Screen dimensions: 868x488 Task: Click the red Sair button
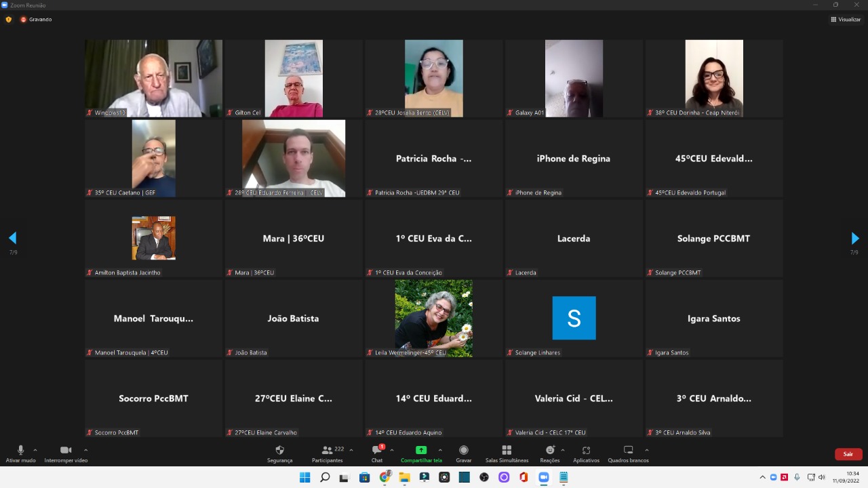coord(848,454)
